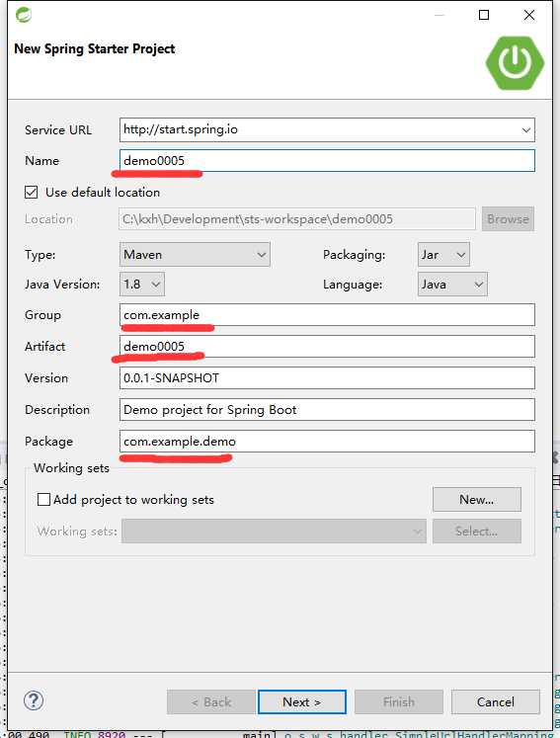Uncheck Use default location checkbox
560x738 pixels.
(32, 192)
